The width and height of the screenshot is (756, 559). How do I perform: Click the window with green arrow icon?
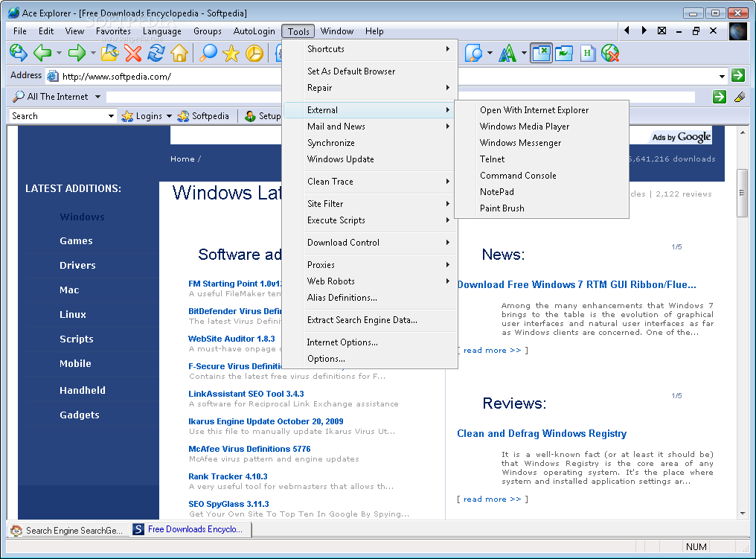564,53
